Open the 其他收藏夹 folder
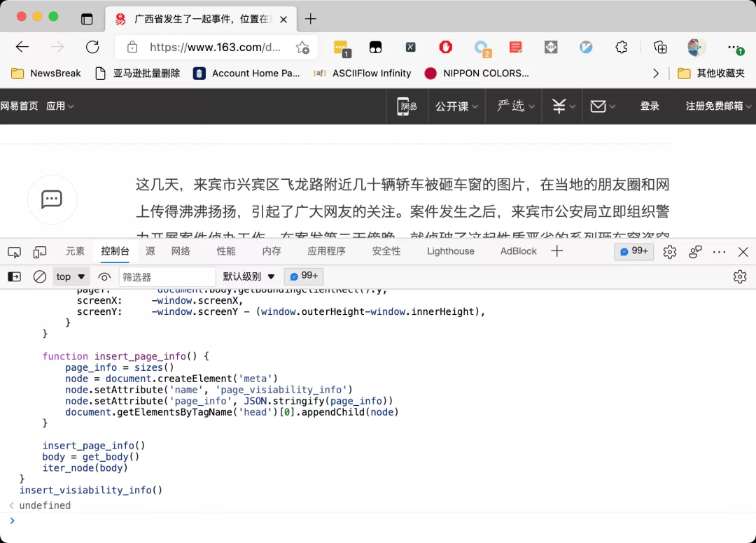Screen dimensions: 756x543 (x=711, y=73)
